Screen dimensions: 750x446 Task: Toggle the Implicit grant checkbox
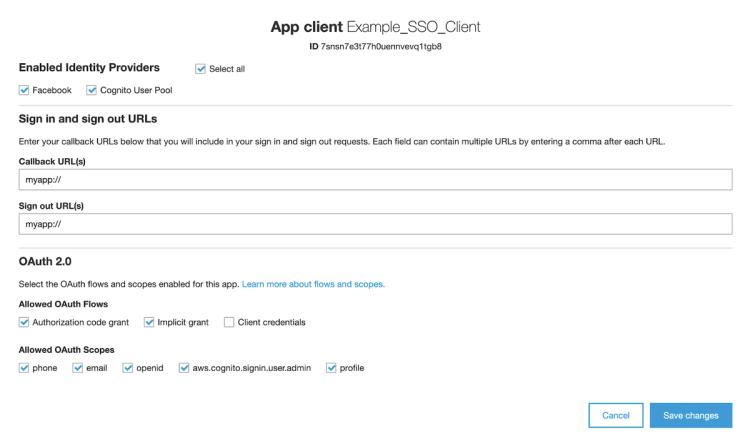click(149, 322)
